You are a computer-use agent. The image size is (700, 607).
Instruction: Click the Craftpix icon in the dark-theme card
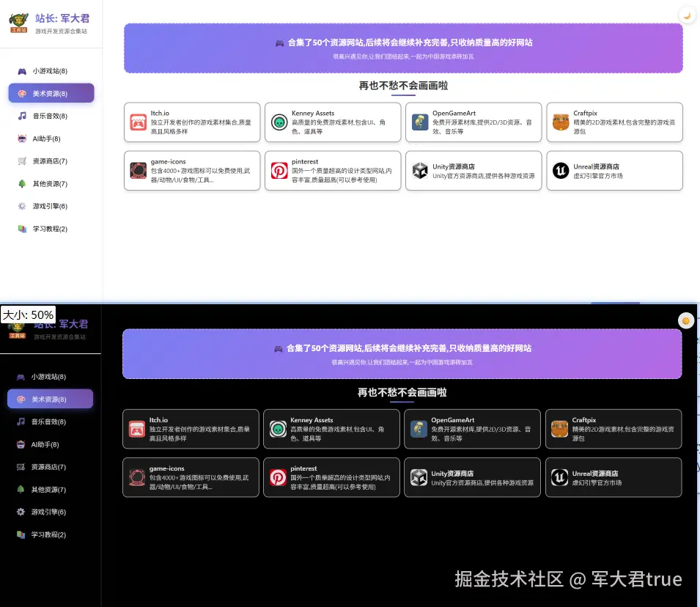point(559,429)
